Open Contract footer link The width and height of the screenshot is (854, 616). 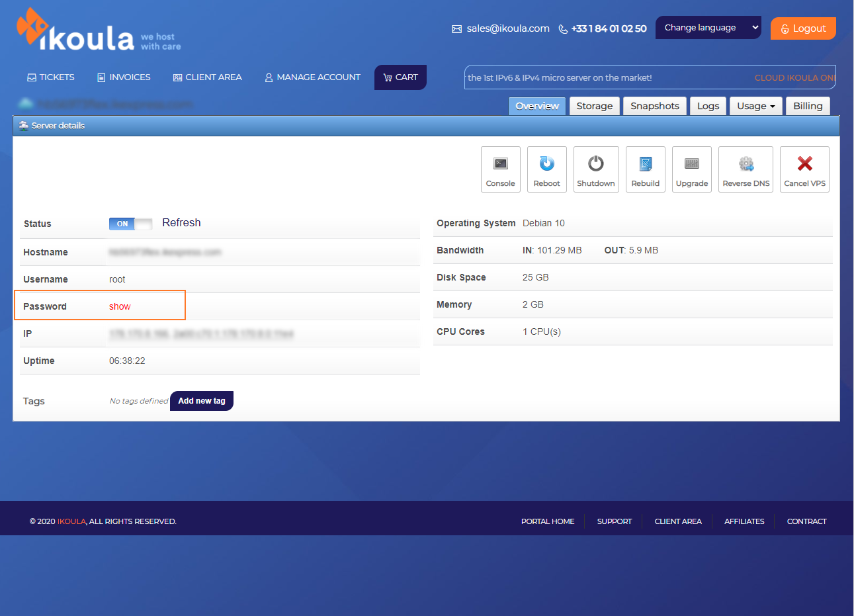[807, 521]
